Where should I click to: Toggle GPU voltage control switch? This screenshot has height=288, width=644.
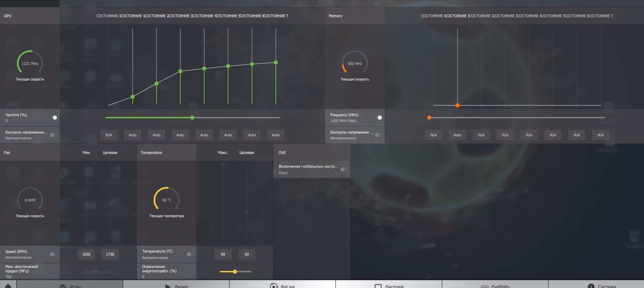point(54,135)
